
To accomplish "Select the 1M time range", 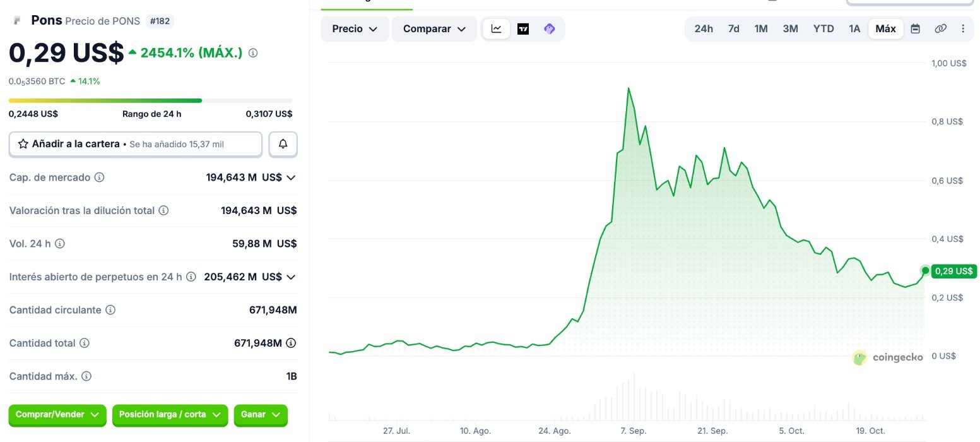I will (x=761, y=28).
